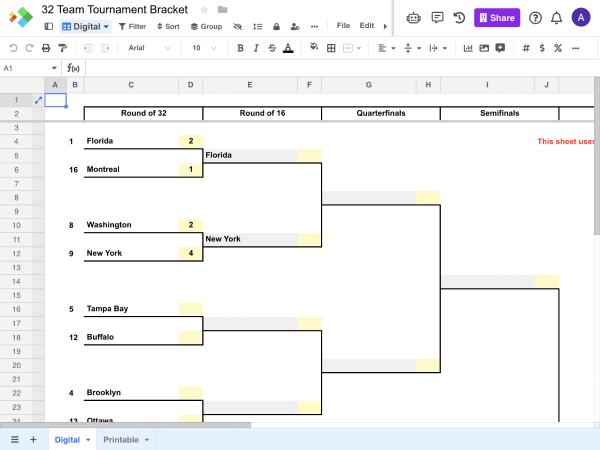600x450 pixels.
Task: Click the lock view icon
Action: point(276,26)
